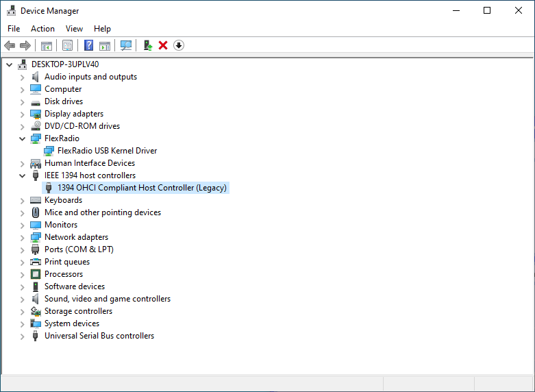Click the red X Uninstall device icon

click(x=163, y=45)
